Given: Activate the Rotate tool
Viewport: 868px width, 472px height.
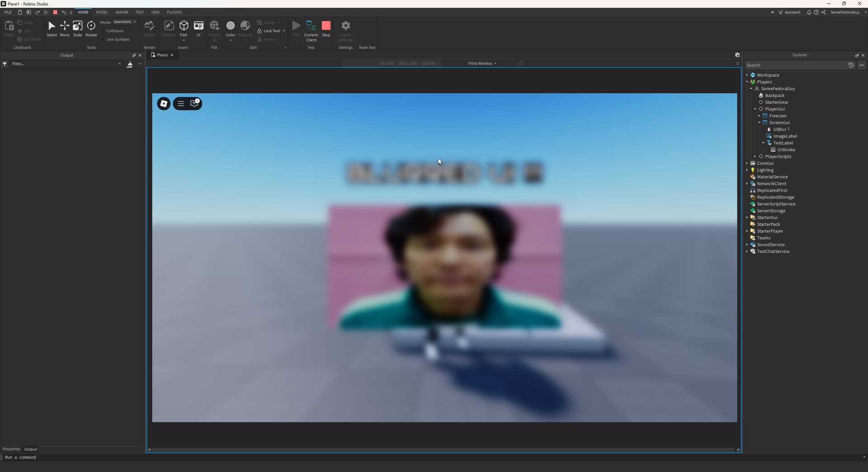Looking at the screenshot, I should click(91, 29).
